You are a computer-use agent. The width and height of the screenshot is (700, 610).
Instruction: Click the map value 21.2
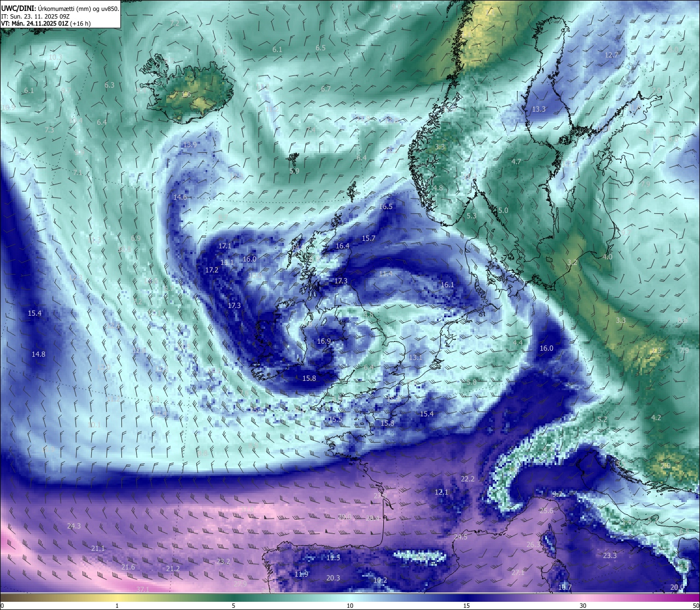[173, 569]
